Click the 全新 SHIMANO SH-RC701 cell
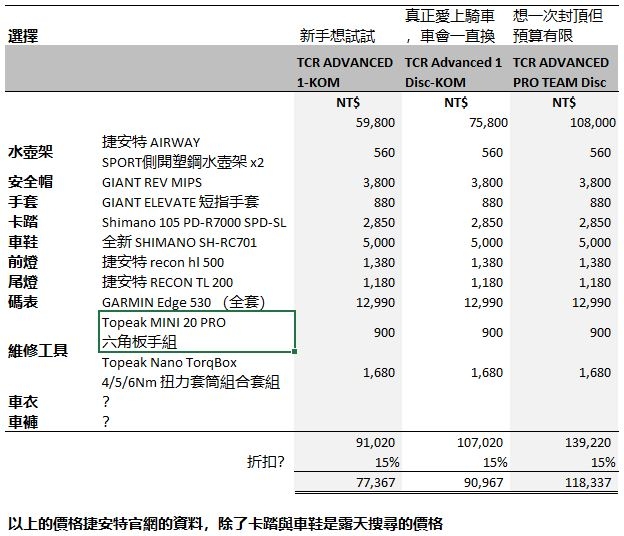Image resolution: width=624 pixels, height=536 pixels. click(179, 242)
